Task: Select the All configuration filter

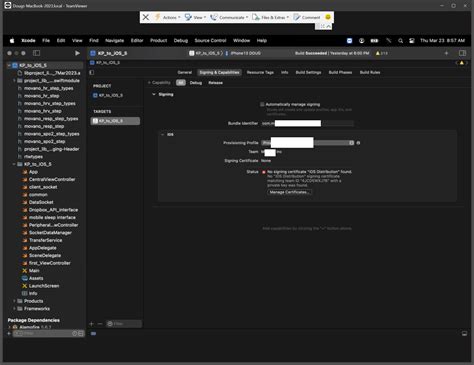Action: 181,83
